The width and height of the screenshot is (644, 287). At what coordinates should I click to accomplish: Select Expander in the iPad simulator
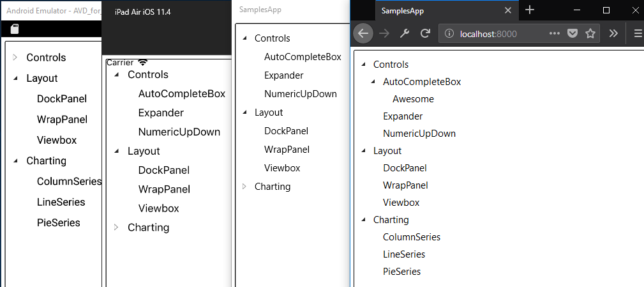161,112
